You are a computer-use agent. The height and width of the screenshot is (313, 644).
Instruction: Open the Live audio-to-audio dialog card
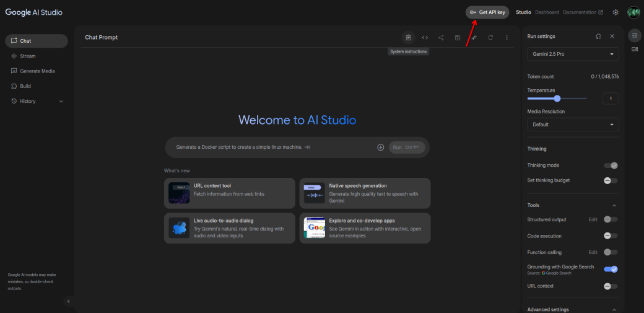coord(230,228)
